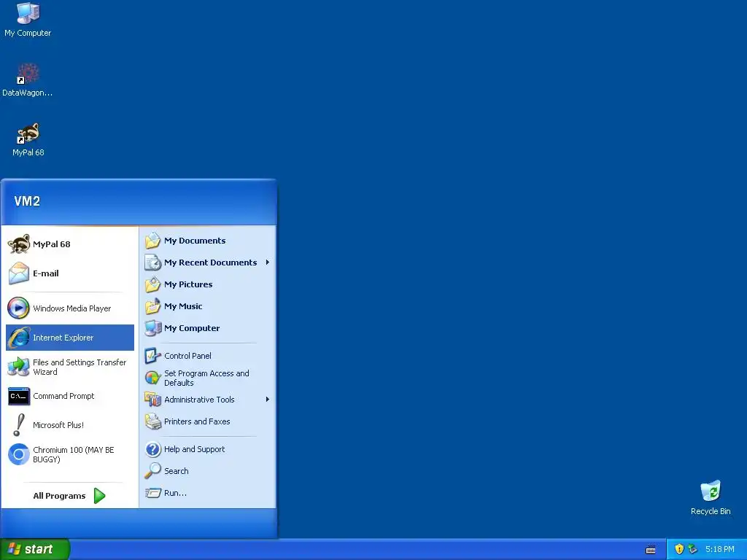Viewport: 747px width, 560px height.
Task: Launch Windows Media Player text entry
Action: [x=72, y=308]
